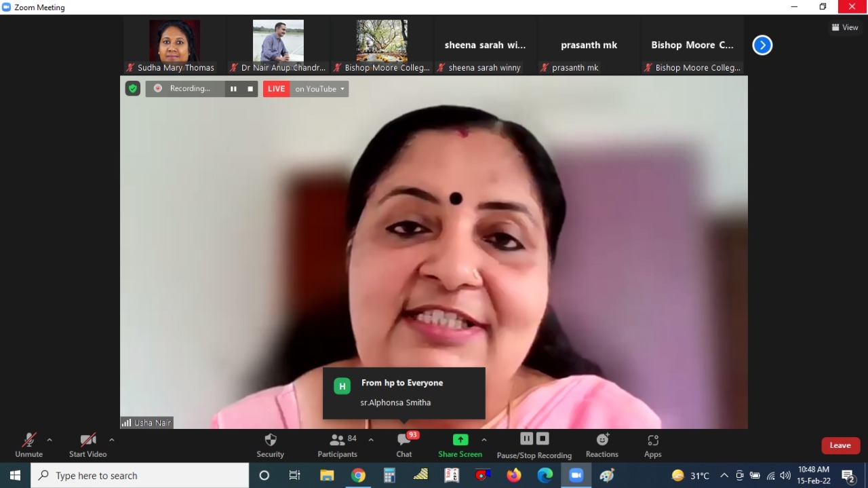
Task: Open Paint from the taskbar
Action: (x=607, y=475)
